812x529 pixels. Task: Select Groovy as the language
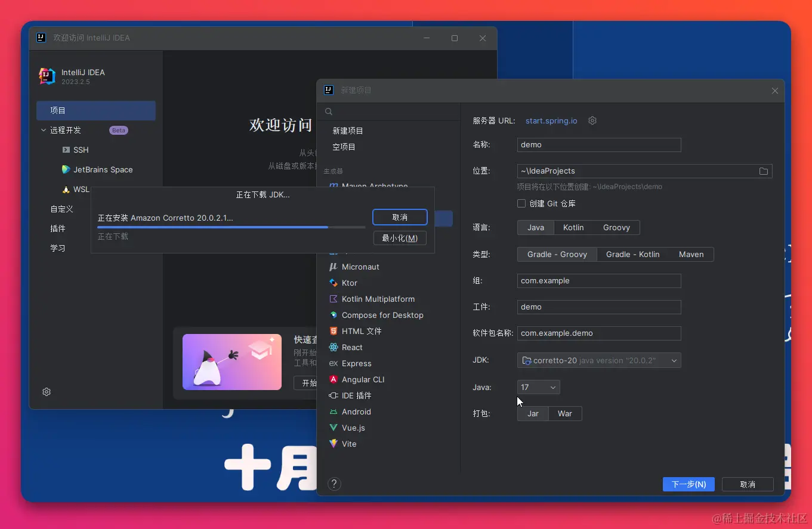pos(616,227)
